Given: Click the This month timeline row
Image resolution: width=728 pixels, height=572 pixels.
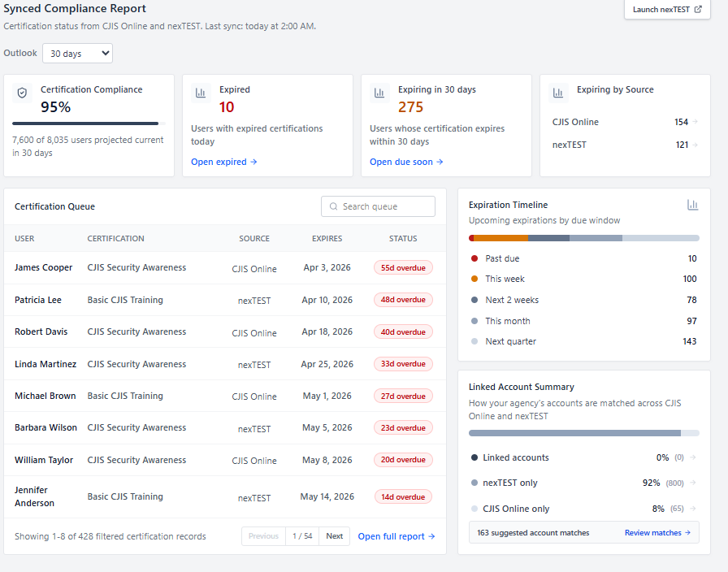Looking at the screenshot, I should point(583,321).
